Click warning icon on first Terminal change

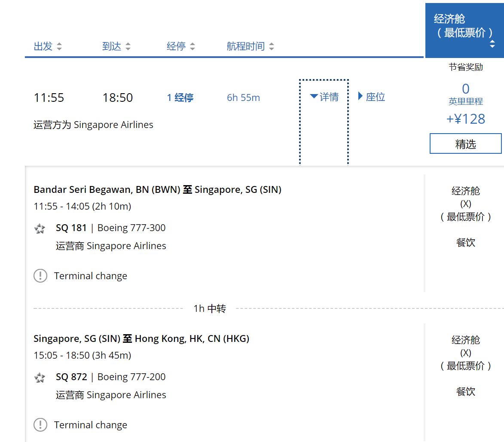pos(40,276)
